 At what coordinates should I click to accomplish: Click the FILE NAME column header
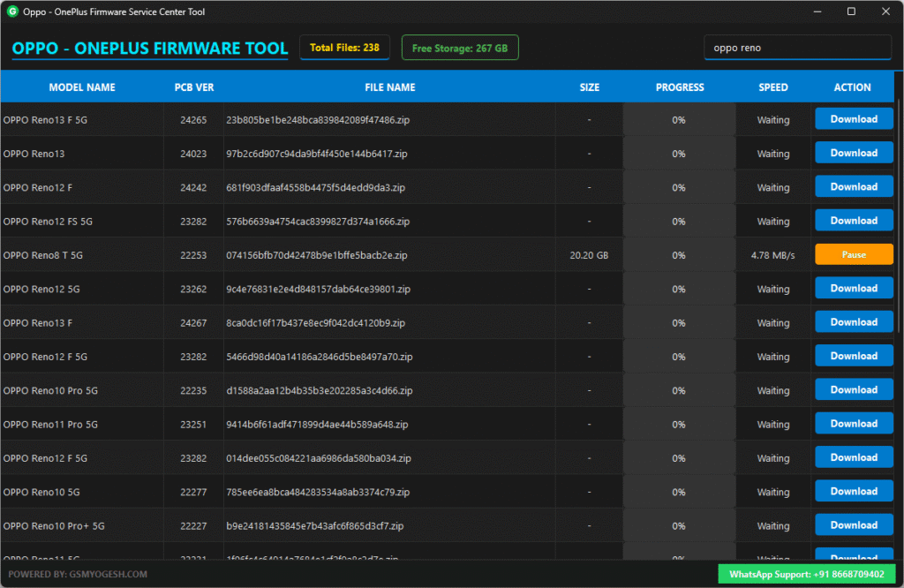(x=389, y=87)
